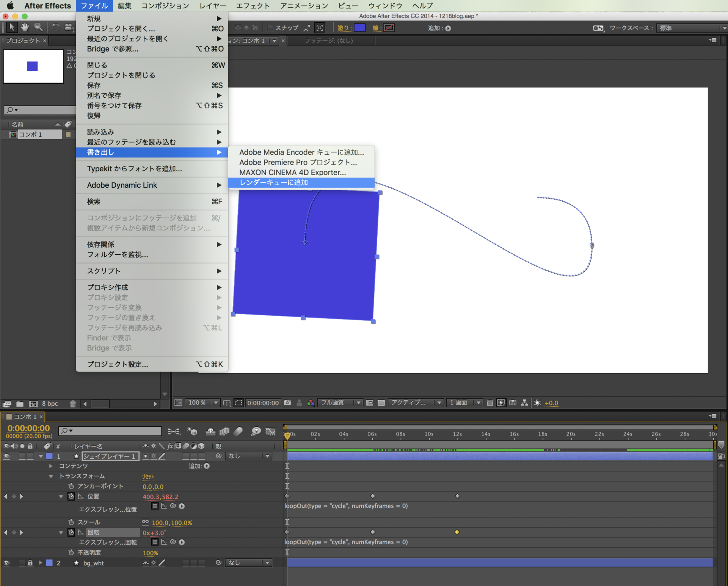Screen dimensions: 728x586
Task: Open the 編集 menu in menu bar
Action: point(124,6)
